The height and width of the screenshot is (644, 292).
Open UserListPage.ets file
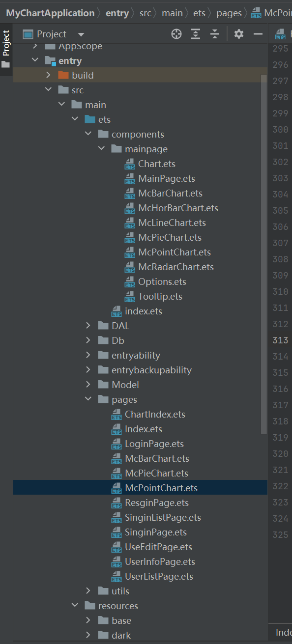pyautogui.click(x=159, y=576)
